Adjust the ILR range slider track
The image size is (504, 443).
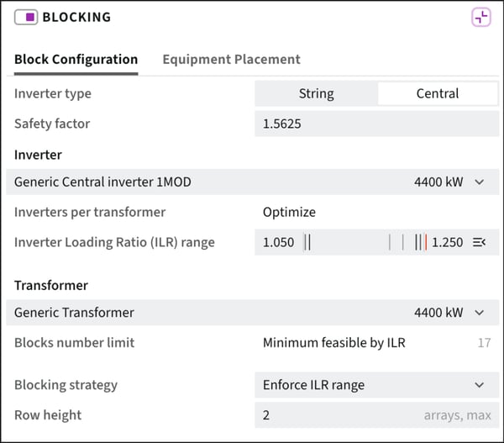tap(363, 242)
